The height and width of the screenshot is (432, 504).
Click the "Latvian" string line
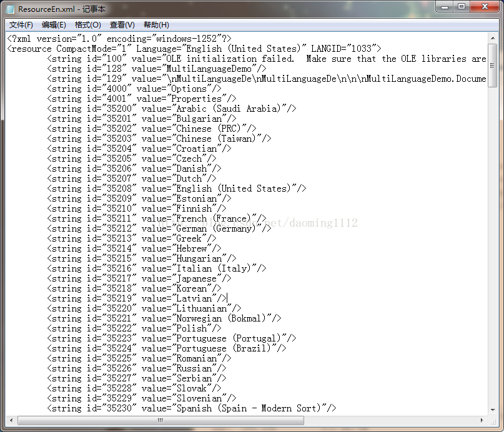click(137, 298)
